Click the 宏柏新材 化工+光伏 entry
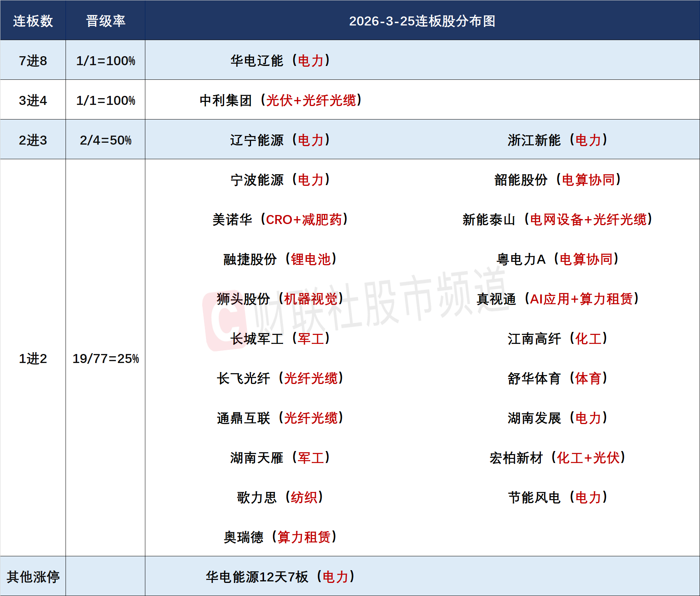 [557, 458]
